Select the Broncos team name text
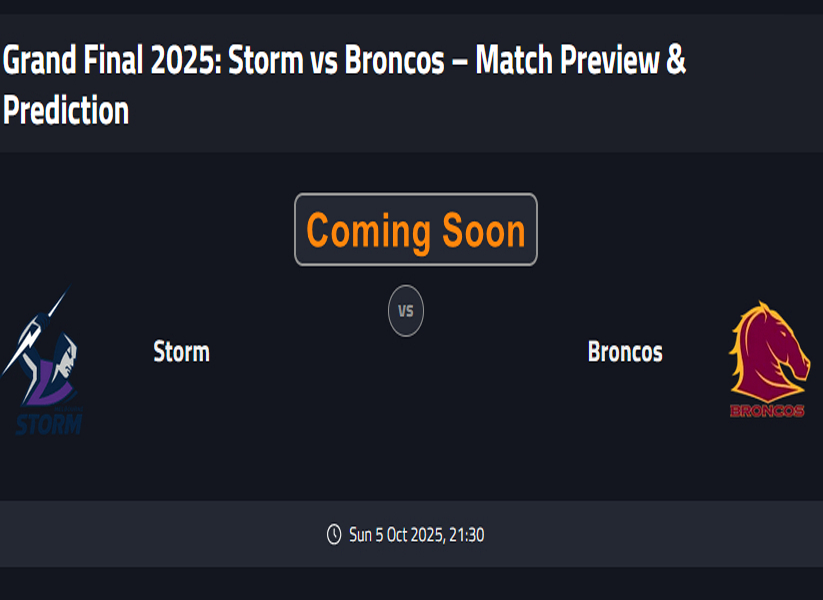This screenshot has height=600, width=823. tap(625, 352)
